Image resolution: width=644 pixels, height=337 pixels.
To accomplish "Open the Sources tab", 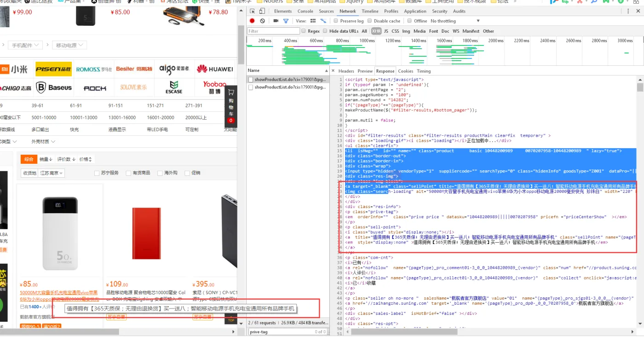I will point(326,11).
